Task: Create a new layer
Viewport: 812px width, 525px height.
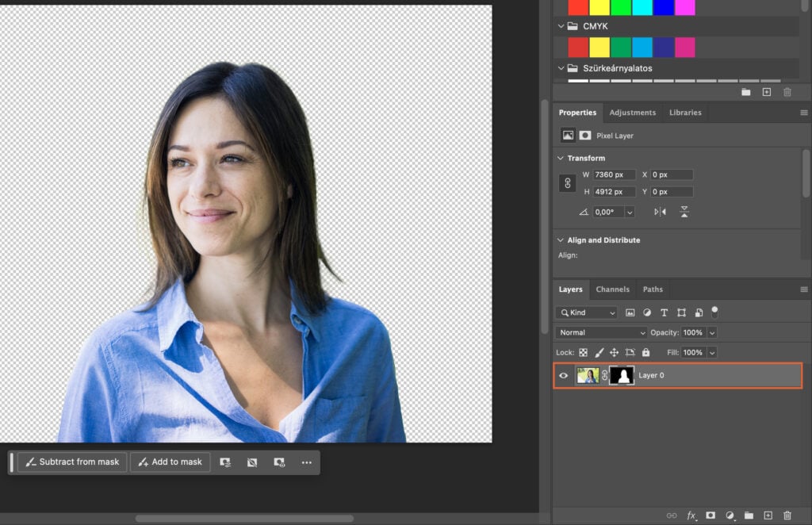Action: [x=768, y=515]
